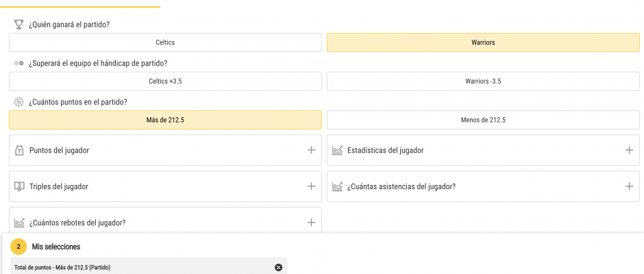Expand Triples del jugador with plus sign
This screenshot has height=274, width=644.
click(x=311, y=186)
